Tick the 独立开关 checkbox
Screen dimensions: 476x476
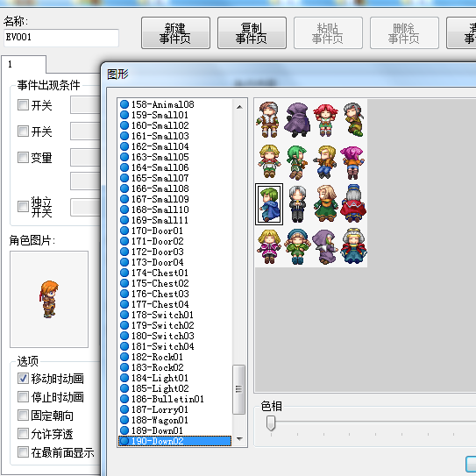[x=23, y=206]
